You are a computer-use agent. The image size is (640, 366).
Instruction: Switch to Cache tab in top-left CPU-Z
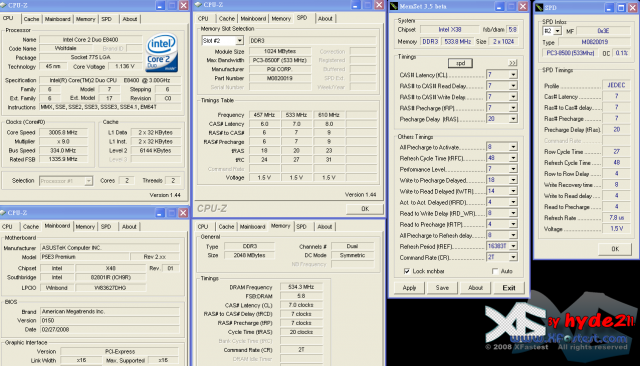(31, 19)
